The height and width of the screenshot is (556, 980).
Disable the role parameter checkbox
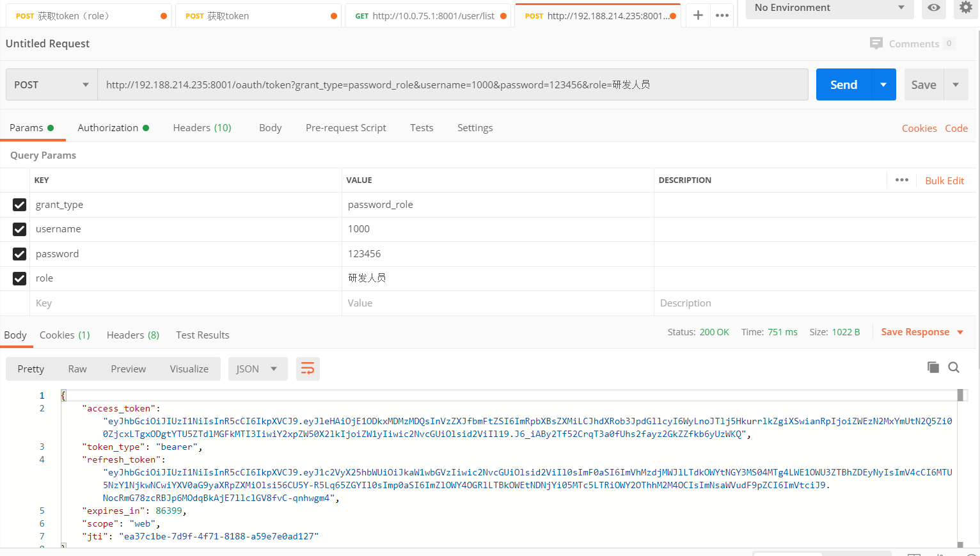click(20, 278)
